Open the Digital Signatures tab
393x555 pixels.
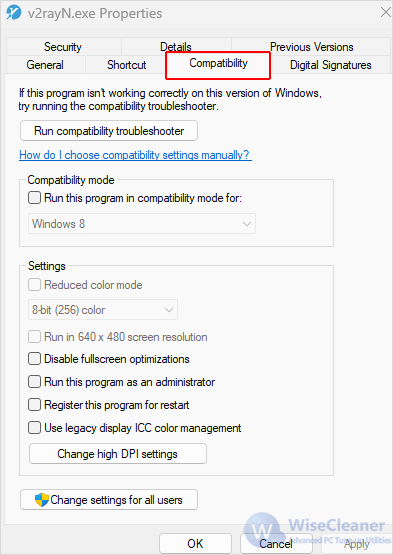pyautogui.click(x=331, y=65)
